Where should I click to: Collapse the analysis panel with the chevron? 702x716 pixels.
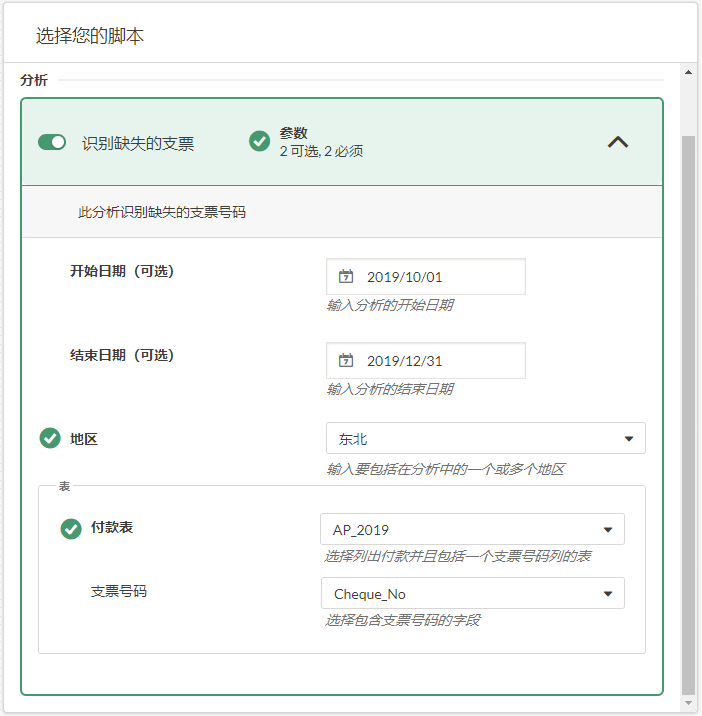pos(618,142)
